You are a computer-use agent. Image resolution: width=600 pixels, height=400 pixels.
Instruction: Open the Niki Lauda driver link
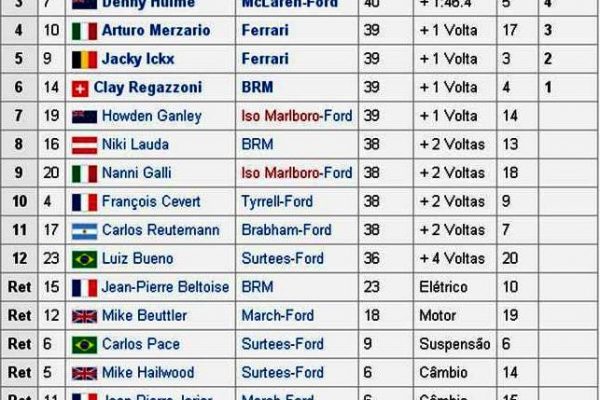[x=130, y=145]
